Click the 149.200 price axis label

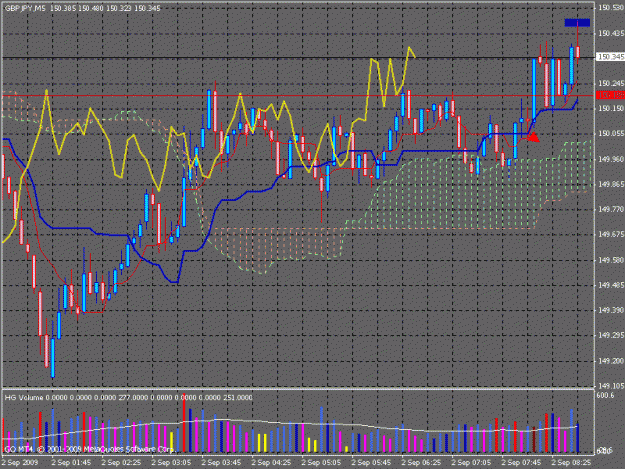coord(611,361)
